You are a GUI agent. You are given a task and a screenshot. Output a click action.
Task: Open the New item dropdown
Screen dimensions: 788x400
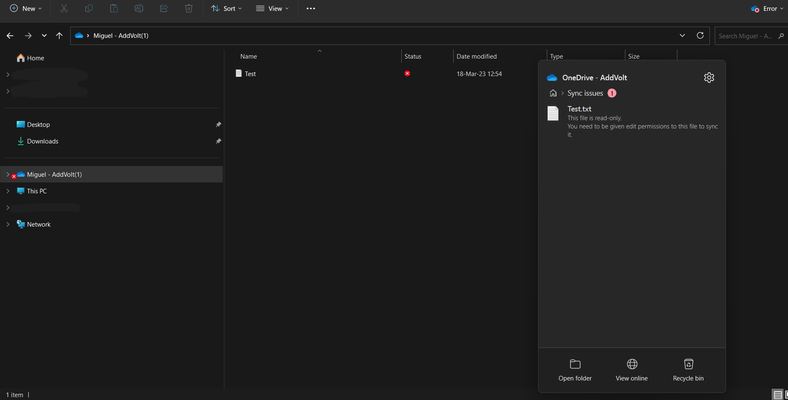pos(26,9)
